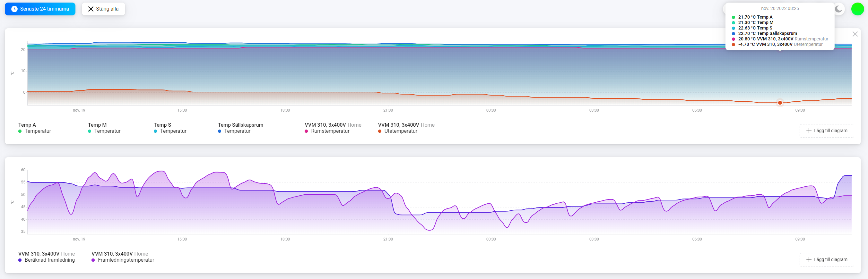Click the Stäng alla button

coord(103,9)
